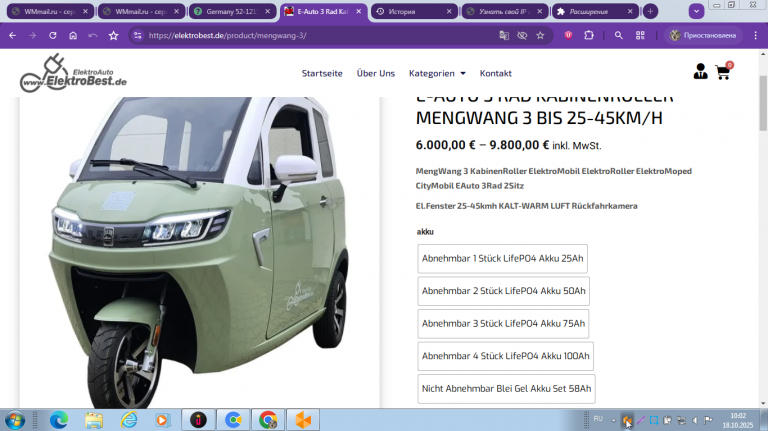Image resolution: width=768 pixels, height=431 pixels.
Task: Close the E-Auto 3 Rad tab
Action: (359, 11)
